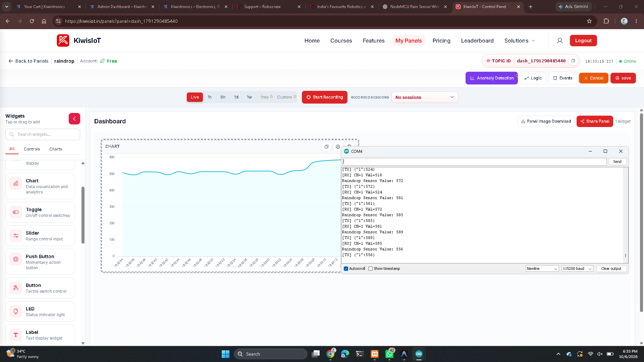
Task: Duplicate the chart widget
Action: pyautogui.click(x=326, y=147)
